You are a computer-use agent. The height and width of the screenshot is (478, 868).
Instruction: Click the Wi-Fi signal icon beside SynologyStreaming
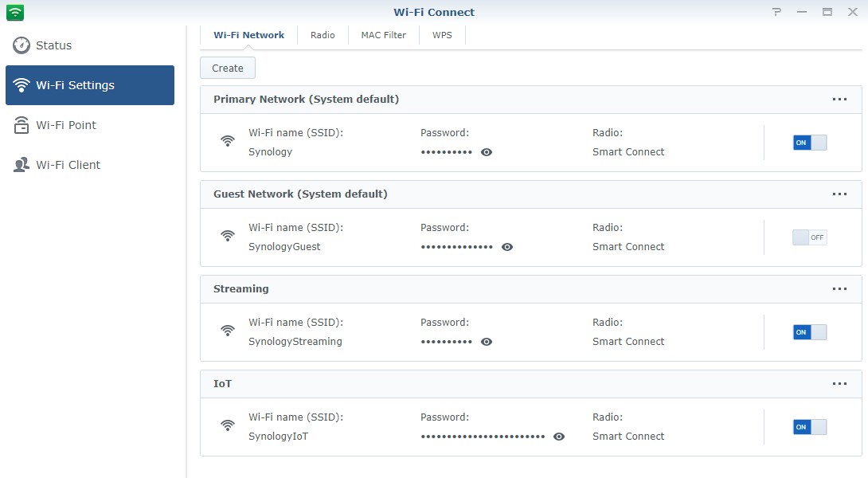(228, 331)
